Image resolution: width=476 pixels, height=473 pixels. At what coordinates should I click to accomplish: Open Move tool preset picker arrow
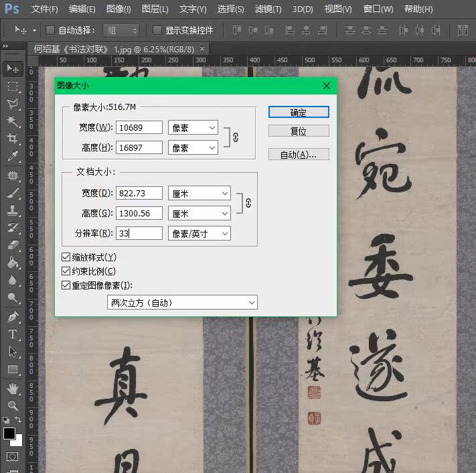point(34,30)
